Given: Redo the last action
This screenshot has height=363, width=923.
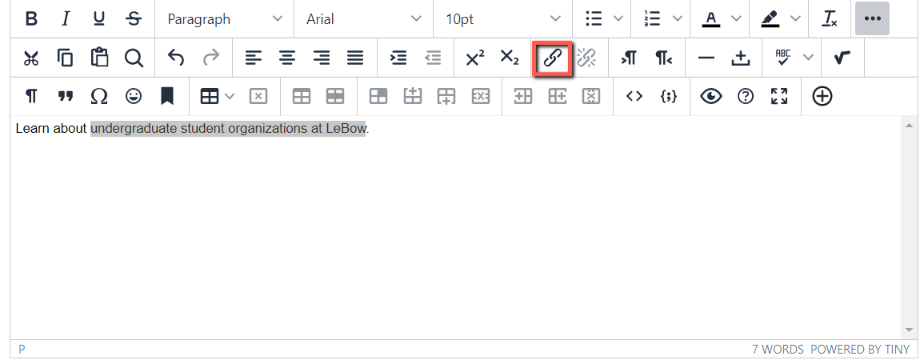Looking at the screenshot, I should click(x=210, y=58).
